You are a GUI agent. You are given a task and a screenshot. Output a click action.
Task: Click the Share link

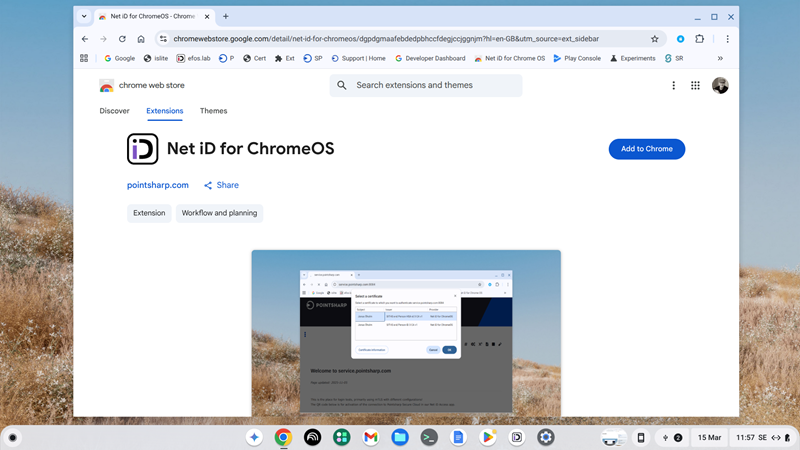click(221, 185)
